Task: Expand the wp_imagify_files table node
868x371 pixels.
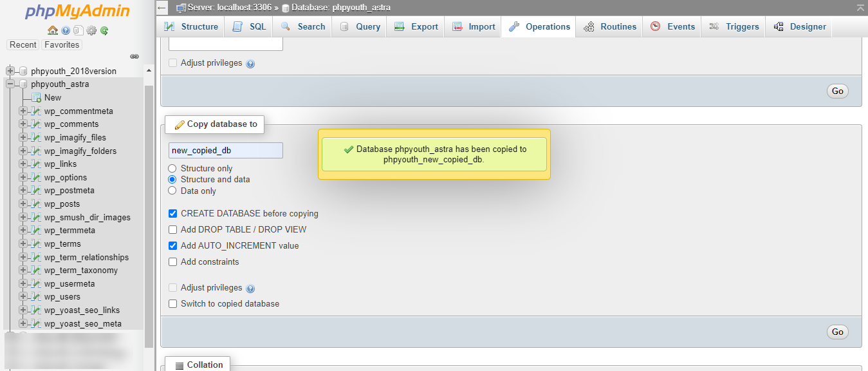Action: point(23,137)
